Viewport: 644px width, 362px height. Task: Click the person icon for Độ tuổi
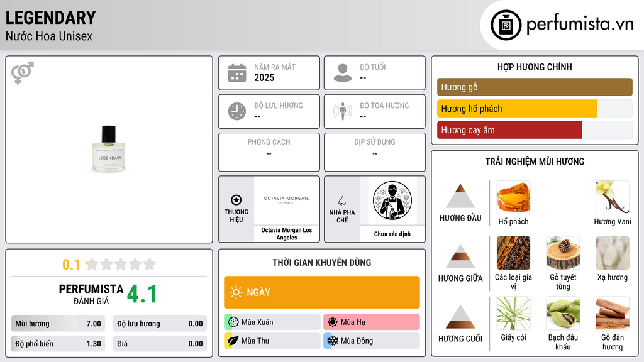343,73
